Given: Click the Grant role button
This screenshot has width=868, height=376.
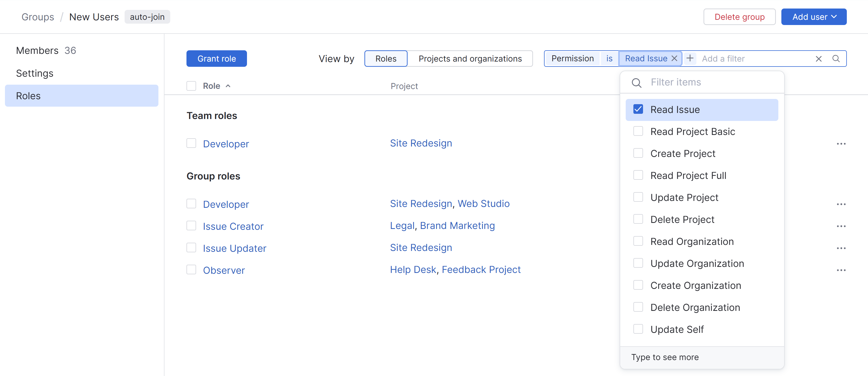Looking at the screenshot, I should pos(216,59).
